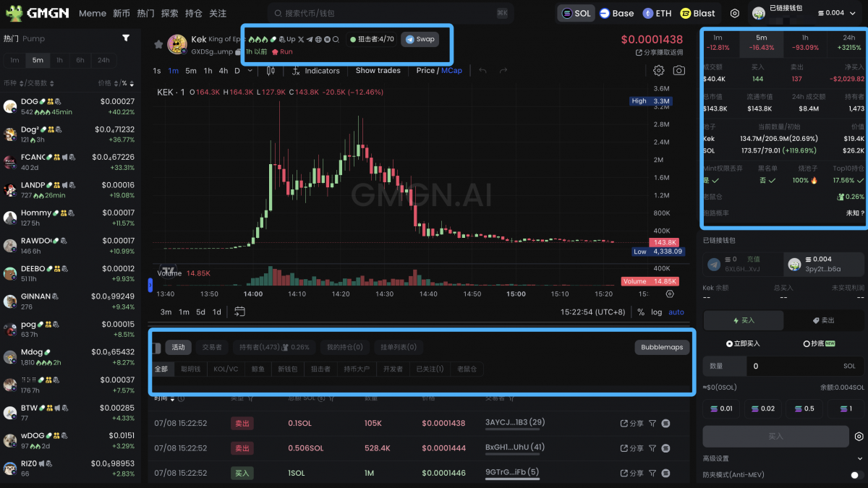Open Kek's Telegram link icon

(x=310, y=39)
